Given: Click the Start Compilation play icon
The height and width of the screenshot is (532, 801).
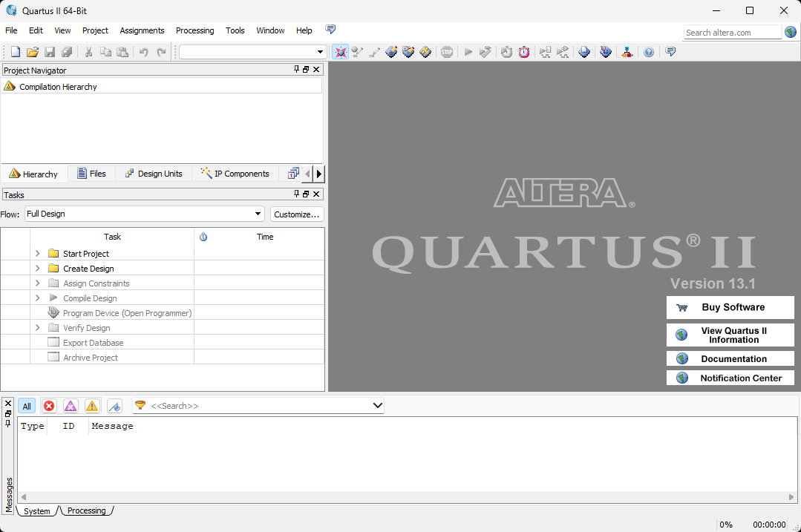Looking at the screenshot, I should pyautogui.click(x=468, y=52).
